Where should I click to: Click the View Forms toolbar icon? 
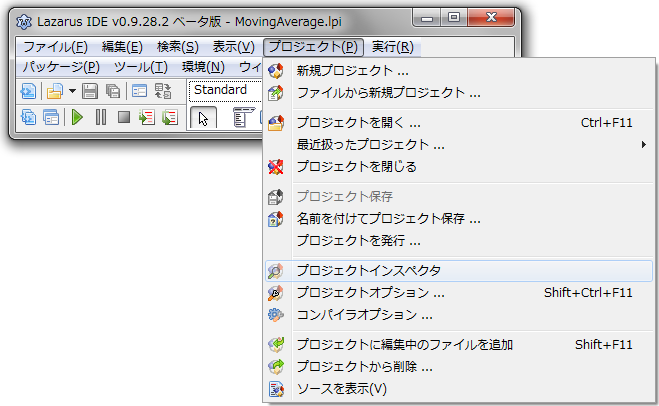pyautogui.click(x=51, y=117)
